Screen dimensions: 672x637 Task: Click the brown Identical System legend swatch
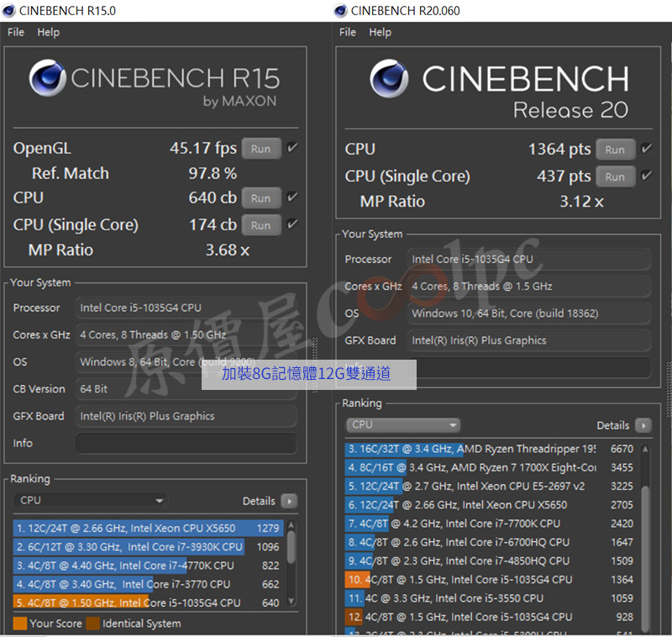tap(92, 624)
